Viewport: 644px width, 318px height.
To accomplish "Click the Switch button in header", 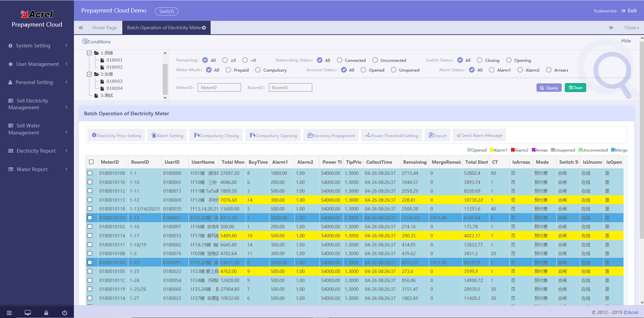I will (x=167, y=11).
